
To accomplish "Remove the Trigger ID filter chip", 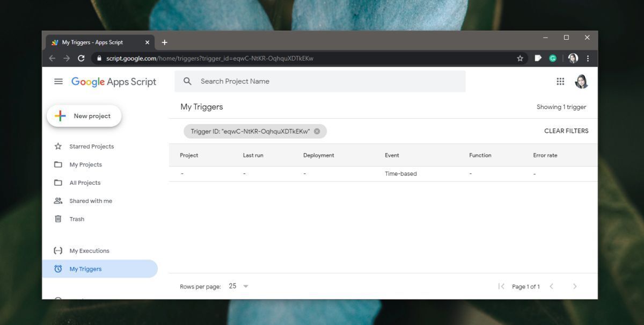I will [x=316, y=131].
